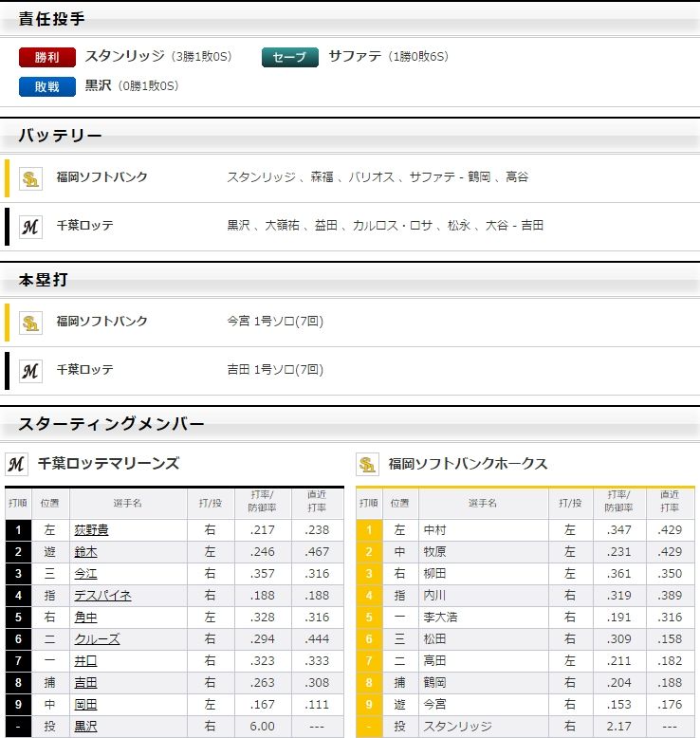Click 選手名 column header in Marines table
The image size is (700, 738).
pyautogui.click(x=127, y=503)
